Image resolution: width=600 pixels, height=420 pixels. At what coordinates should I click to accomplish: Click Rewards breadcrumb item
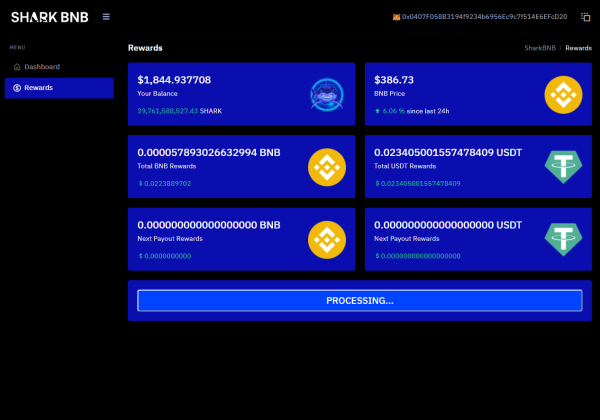coord(579,48)
